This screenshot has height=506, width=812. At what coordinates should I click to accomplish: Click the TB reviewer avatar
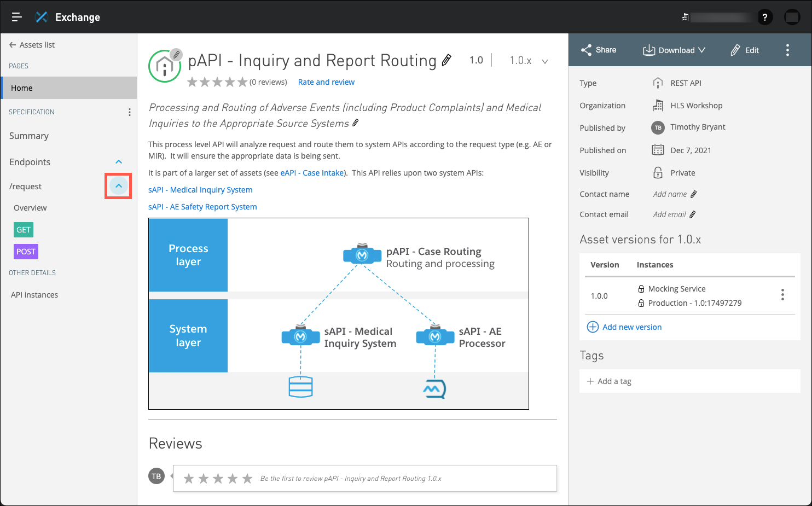tap(156, 476)
